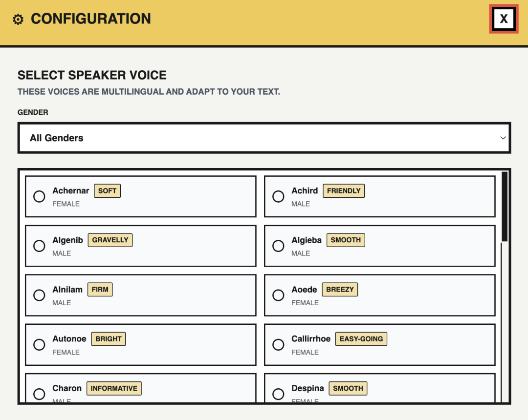Click the BREEZY tag on Aoede
The image size is (528, 420).
pyautogui.click(x=340, y=290)
